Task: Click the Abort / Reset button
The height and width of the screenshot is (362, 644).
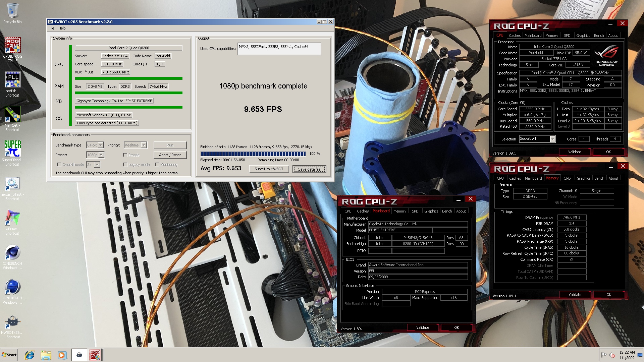Action: tap(170, 155)
